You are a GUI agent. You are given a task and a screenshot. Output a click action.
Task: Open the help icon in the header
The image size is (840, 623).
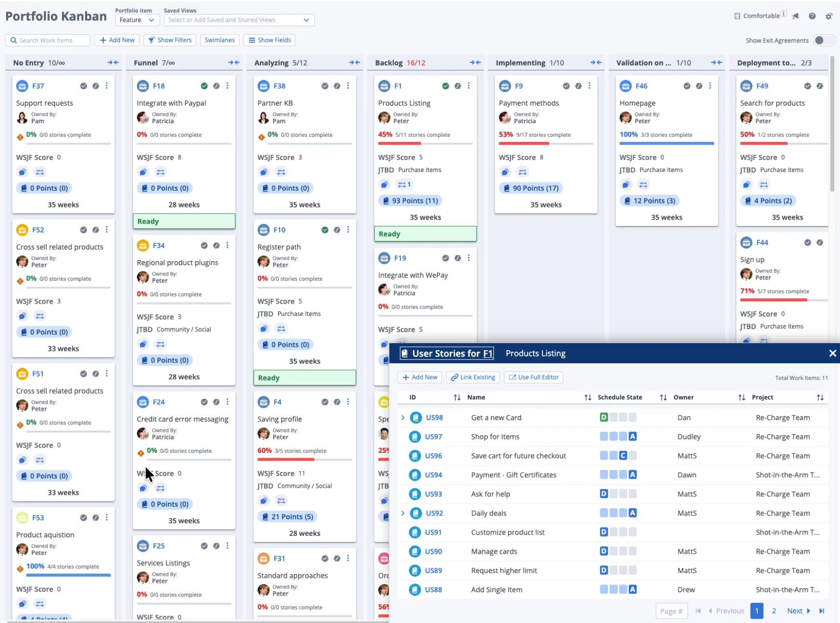point(812,16)
